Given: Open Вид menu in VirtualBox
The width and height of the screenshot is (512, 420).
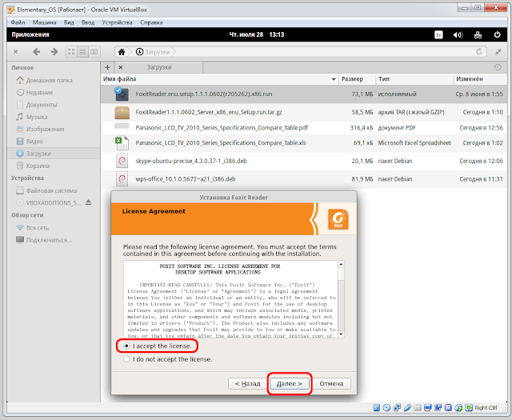Looking at the screenshot, I should (x=69, y=22).
